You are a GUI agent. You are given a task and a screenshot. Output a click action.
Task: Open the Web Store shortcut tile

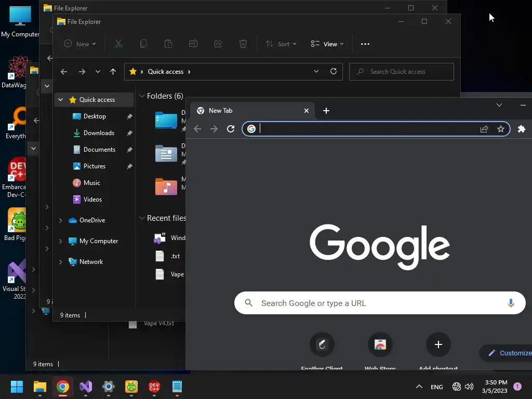380,345
